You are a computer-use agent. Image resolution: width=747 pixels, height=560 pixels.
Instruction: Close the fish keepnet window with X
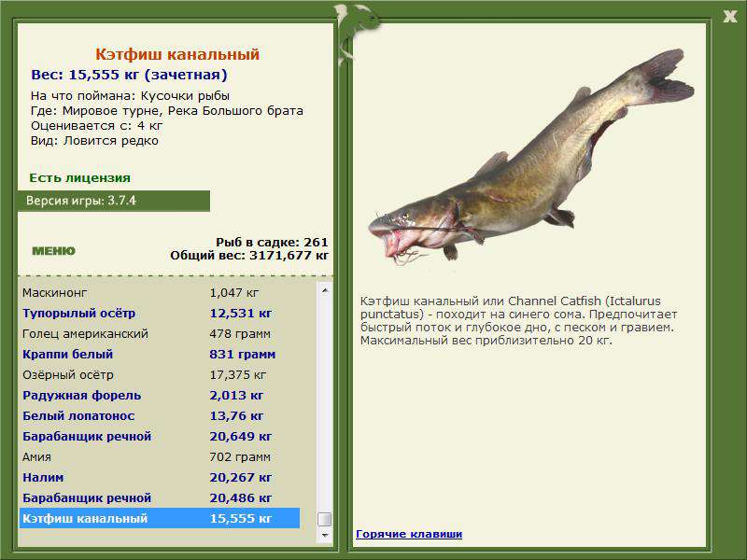729,17
